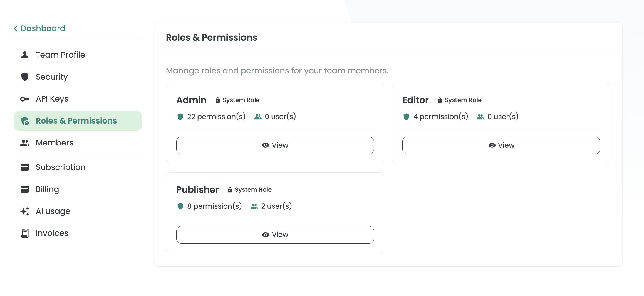Image resolution: width=644 pixels, height=296 pixels.
Task: Show the AI usage page
Action: 78,211
